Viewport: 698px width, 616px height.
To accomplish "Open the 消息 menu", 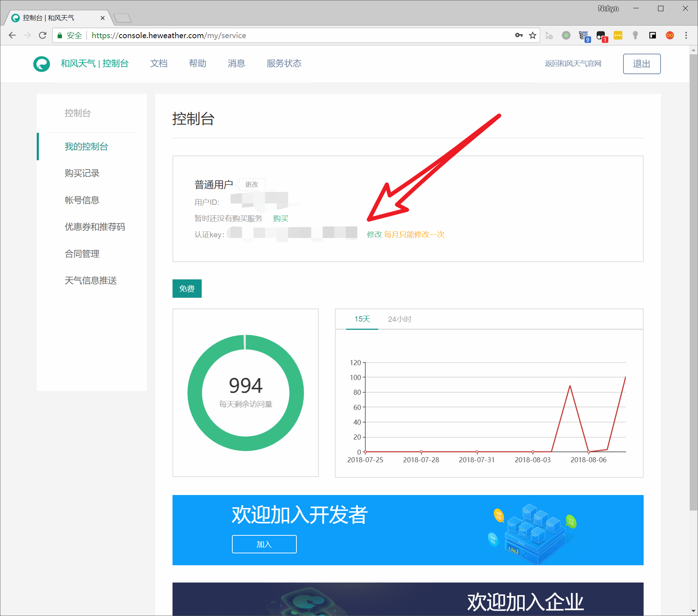I will click(x=237, y=64).
